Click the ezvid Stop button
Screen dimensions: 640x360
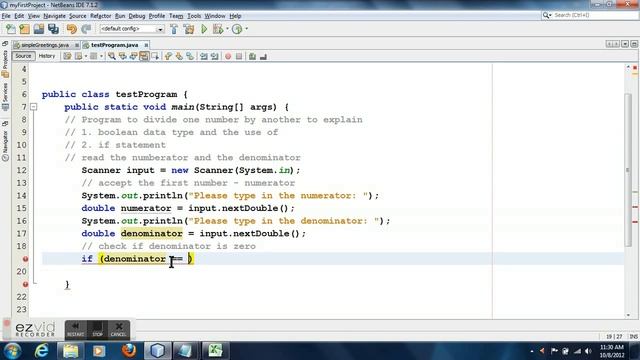97,329
